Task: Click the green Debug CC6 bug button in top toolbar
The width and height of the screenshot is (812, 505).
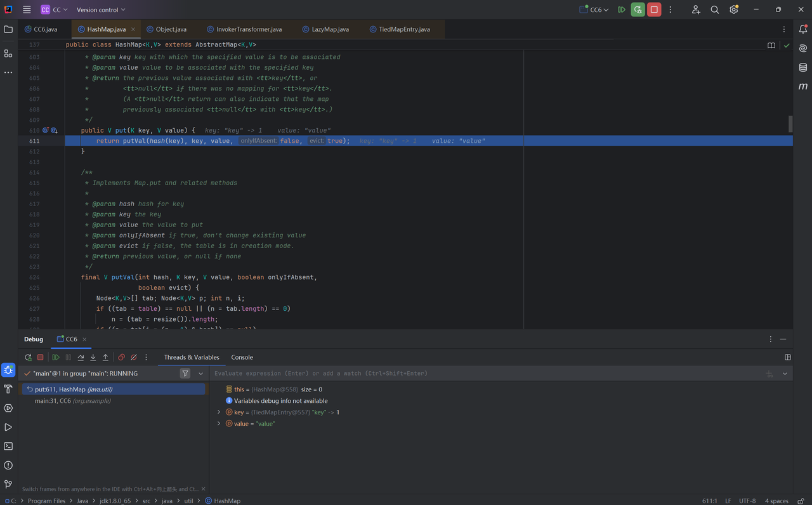Action: tap(638, 10)
